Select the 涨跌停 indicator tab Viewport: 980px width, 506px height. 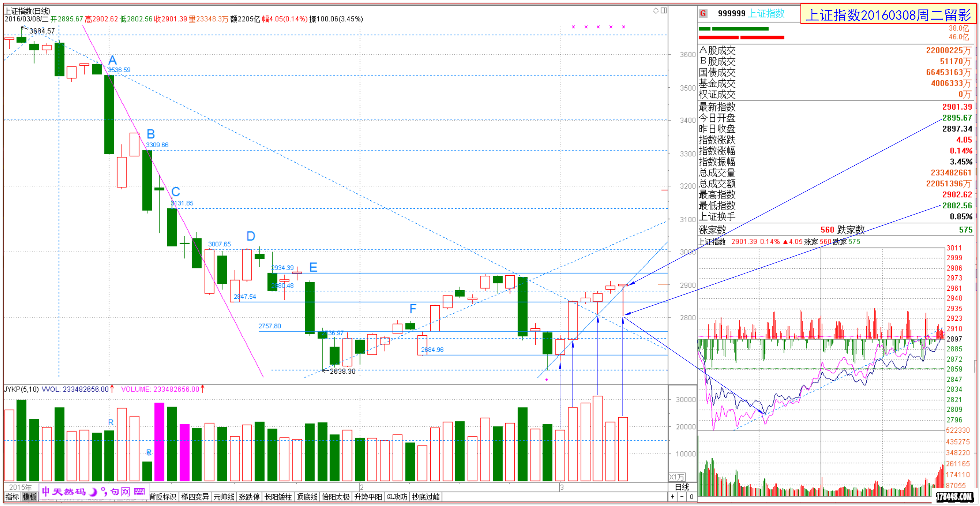pos(249,497)
